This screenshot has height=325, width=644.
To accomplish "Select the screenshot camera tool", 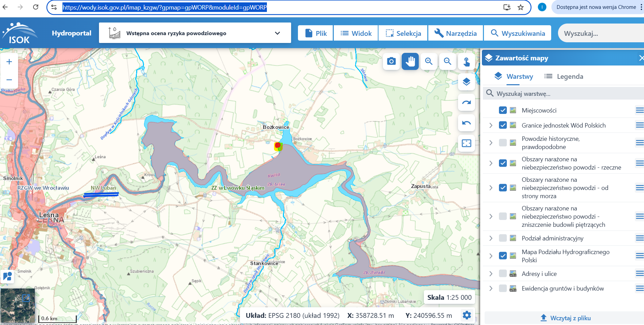I will pos(391,61).
